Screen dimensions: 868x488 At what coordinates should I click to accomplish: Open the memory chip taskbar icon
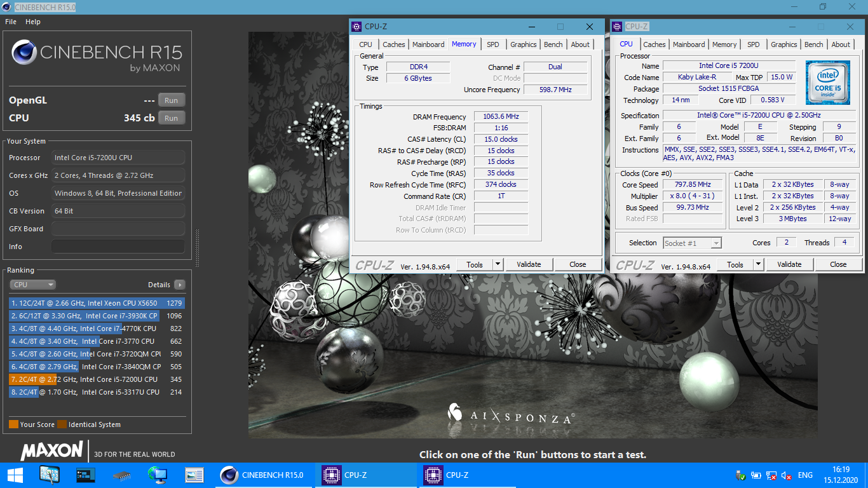click(121, 475)
